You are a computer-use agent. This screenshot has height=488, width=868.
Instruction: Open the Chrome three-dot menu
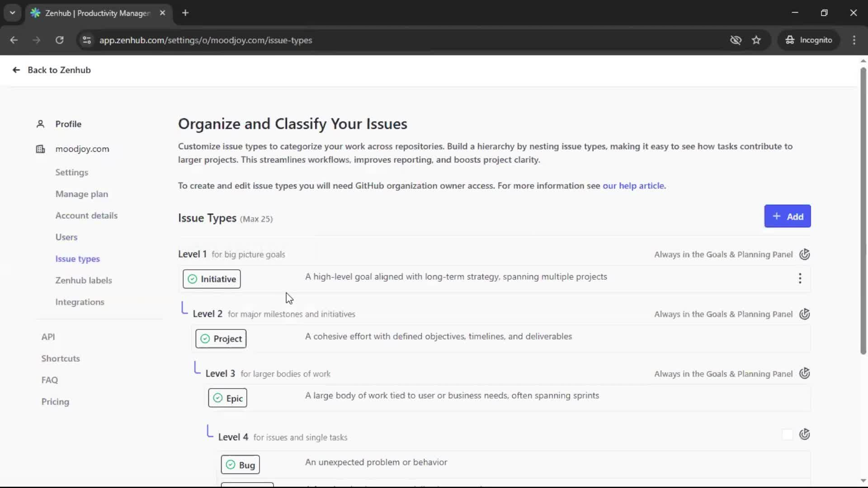click(x=854, y=40)
